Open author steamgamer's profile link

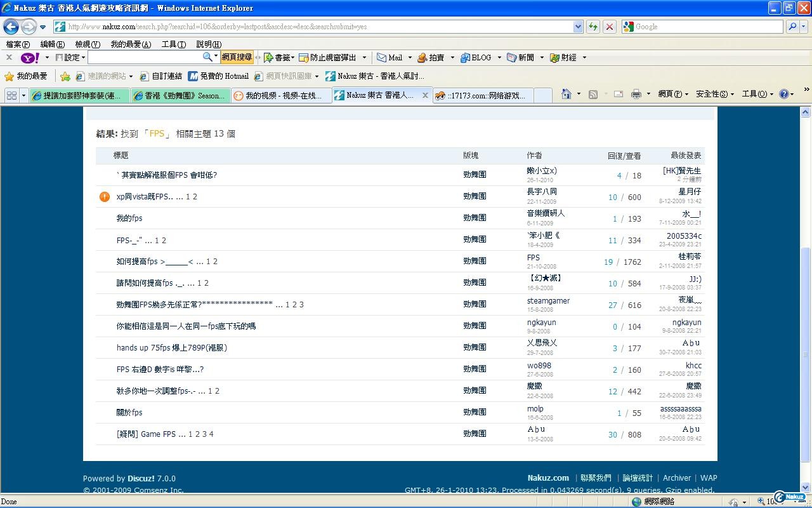[x=548, y=301]
